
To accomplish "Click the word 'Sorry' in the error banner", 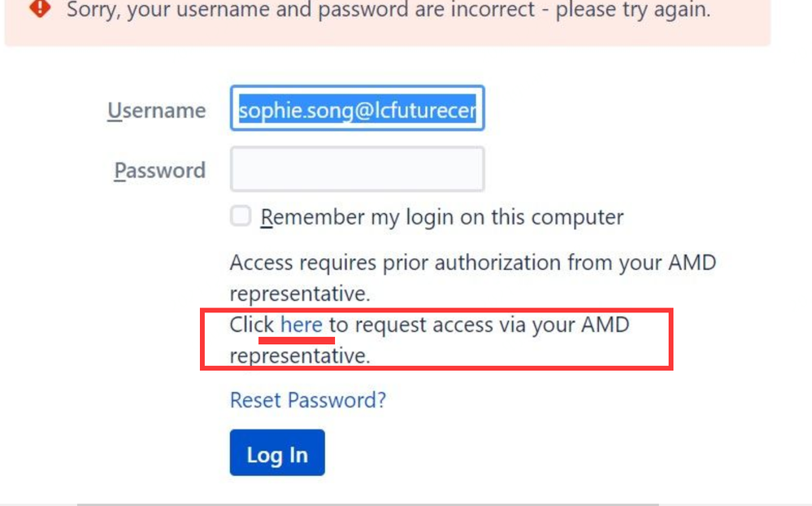I will click(91, 9).
